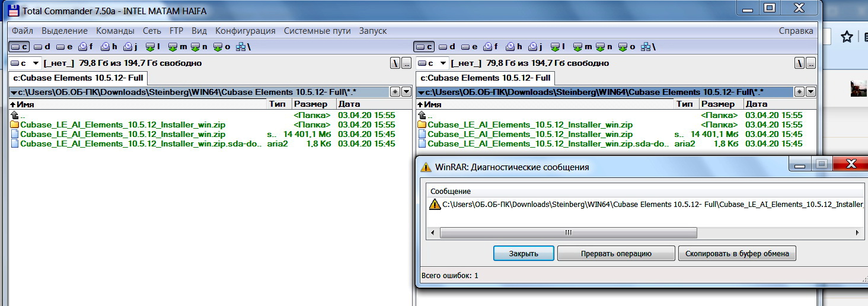Go to parent directory button in right panel
Image resolution: width=868 pixels, height=306 pixels.
pyautogui.click(x=811, y=63)
